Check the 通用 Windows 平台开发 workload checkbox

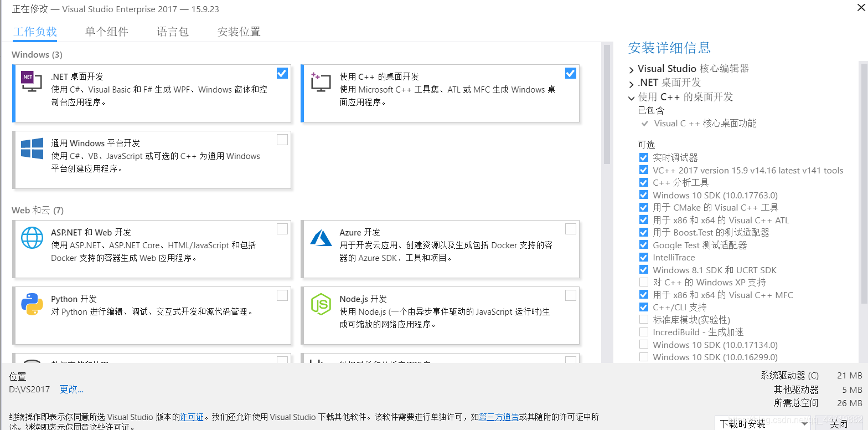coord(282,140)
